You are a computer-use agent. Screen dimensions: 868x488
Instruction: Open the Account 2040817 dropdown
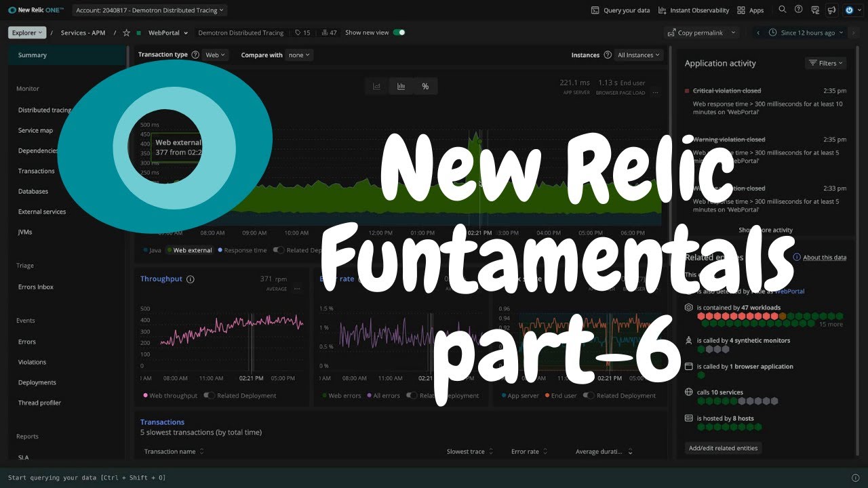[x=150, y=10]
